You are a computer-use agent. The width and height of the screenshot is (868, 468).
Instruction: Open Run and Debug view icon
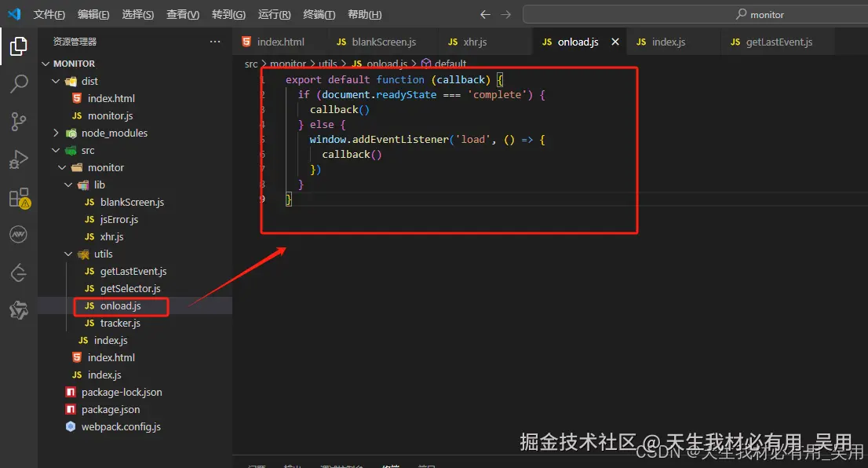point(18,159)
